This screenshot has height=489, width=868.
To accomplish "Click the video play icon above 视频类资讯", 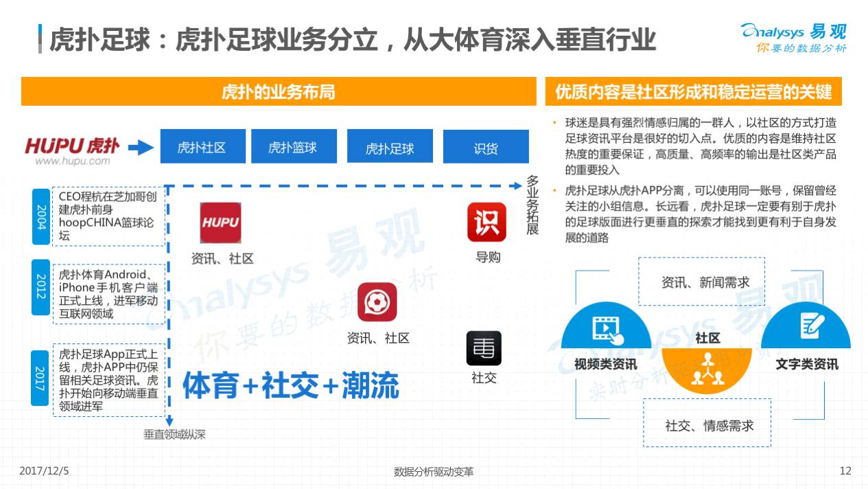I will click(607, 328).
